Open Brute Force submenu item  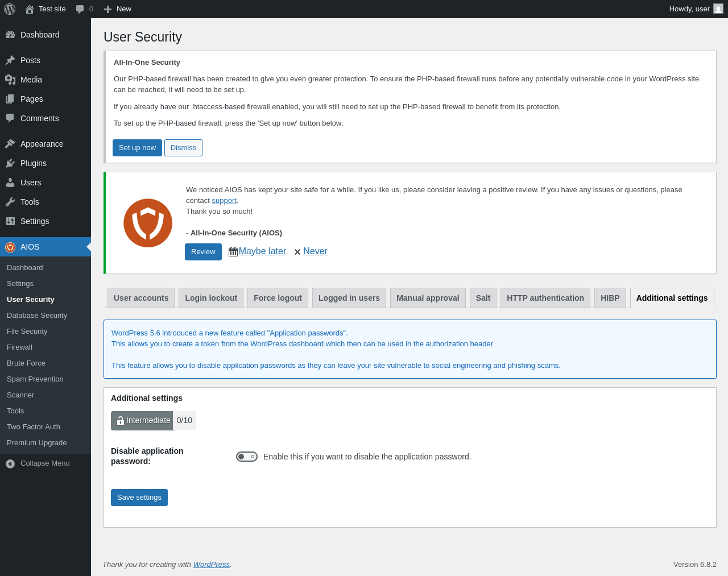tap(45, 363)
